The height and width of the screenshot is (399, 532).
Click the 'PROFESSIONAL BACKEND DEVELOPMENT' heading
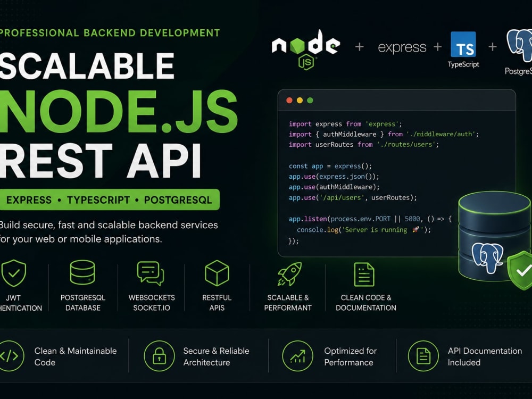click(110, 33)
